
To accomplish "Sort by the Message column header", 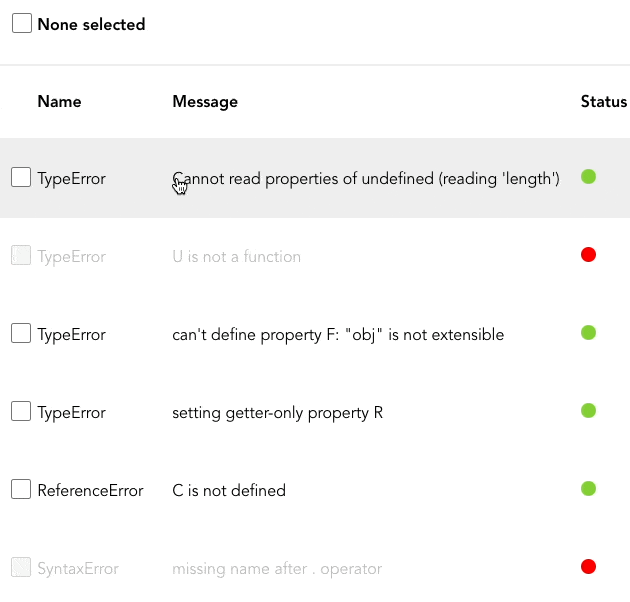I will point(205,101).
